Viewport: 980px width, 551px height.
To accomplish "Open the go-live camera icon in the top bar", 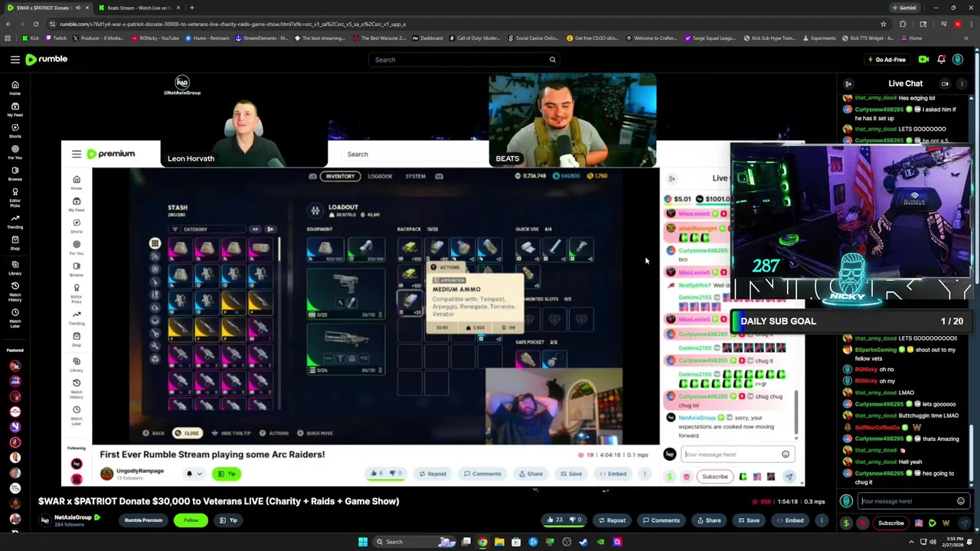I will tap(923, 59).
